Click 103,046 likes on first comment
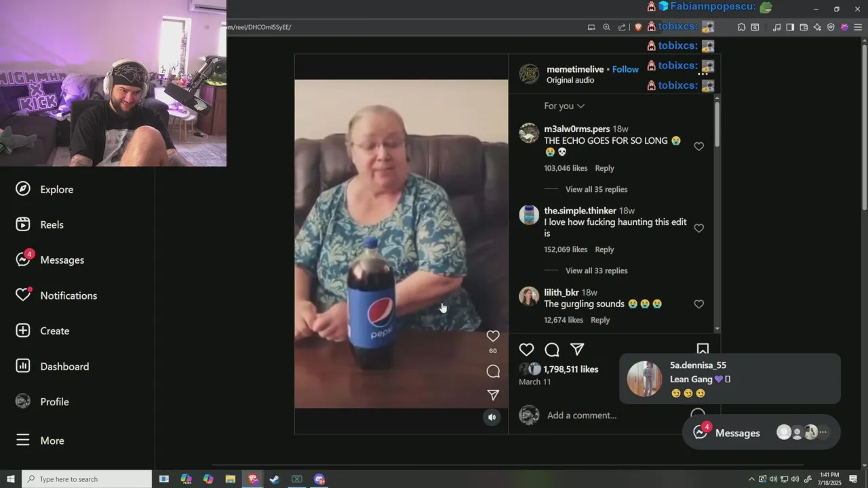This screenshot has width=868, height=488. point(566,168)
